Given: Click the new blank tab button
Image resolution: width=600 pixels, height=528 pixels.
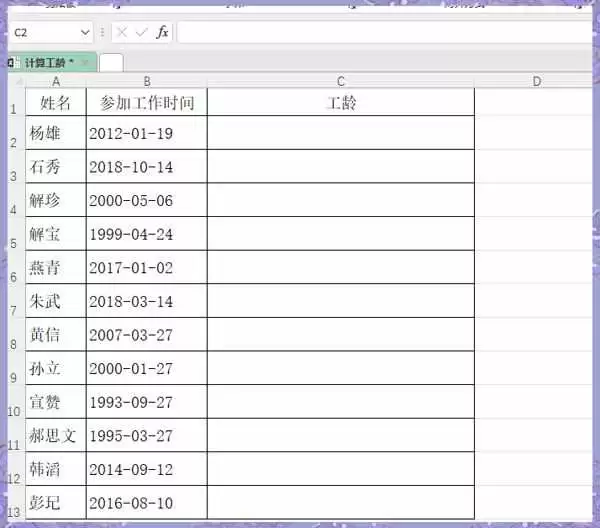Looking at the screenshot, I should coord(111,63).
